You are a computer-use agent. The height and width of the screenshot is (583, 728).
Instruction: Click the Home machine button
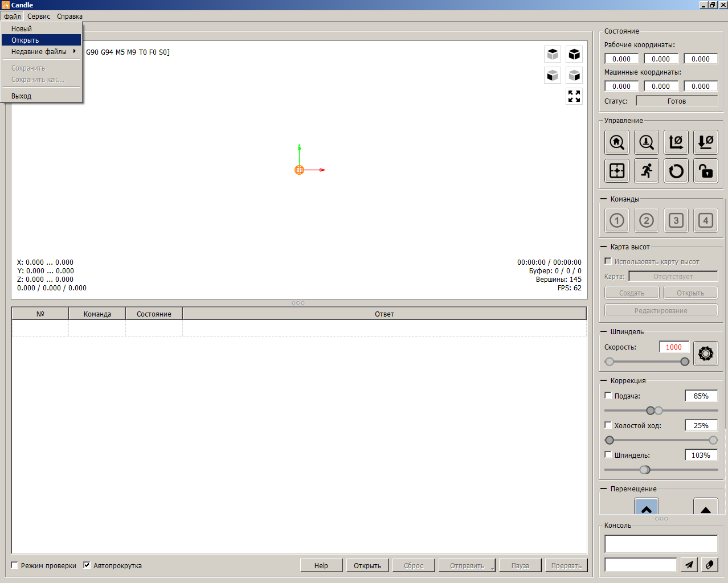(617, 142)
